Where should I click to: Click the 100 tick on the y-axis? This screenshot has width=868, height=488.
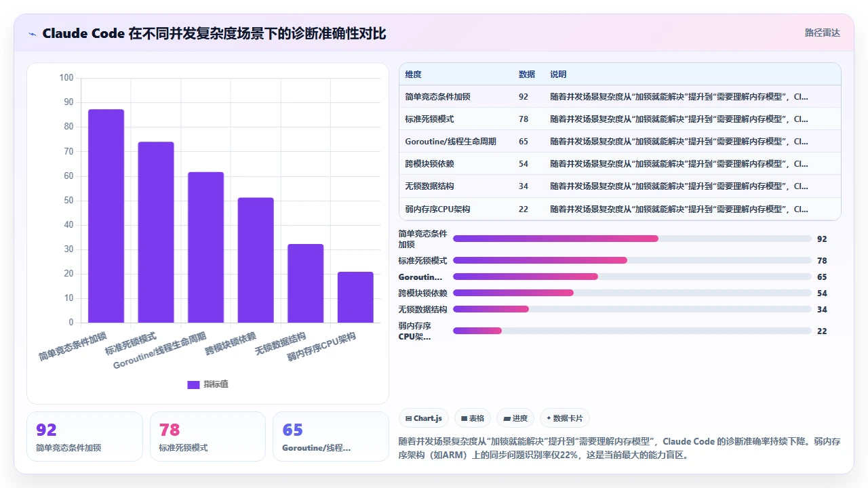click(x=66, y=78)
